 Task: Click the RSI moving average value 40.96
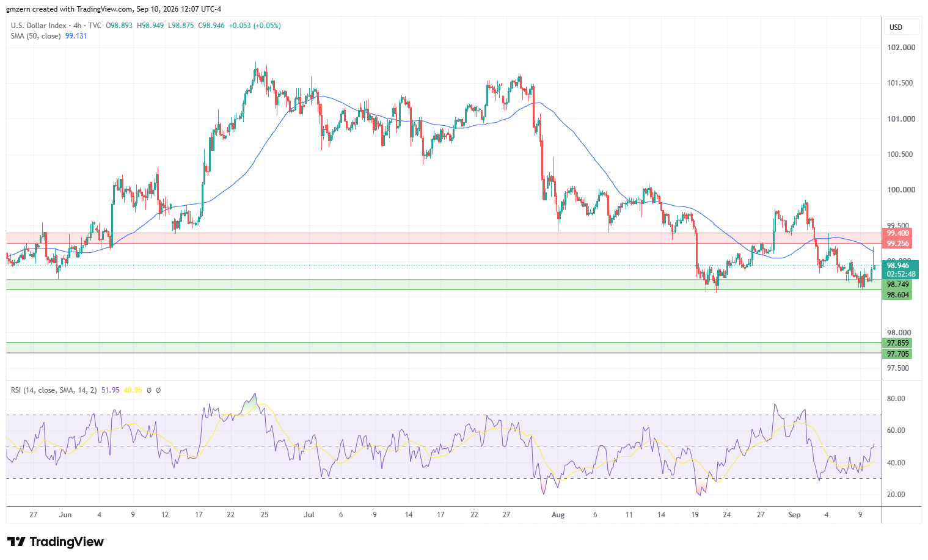(133, 390)
